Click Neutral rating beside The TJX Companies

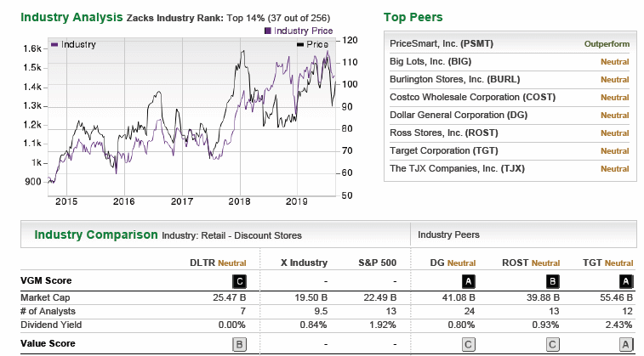click(615, 169)
